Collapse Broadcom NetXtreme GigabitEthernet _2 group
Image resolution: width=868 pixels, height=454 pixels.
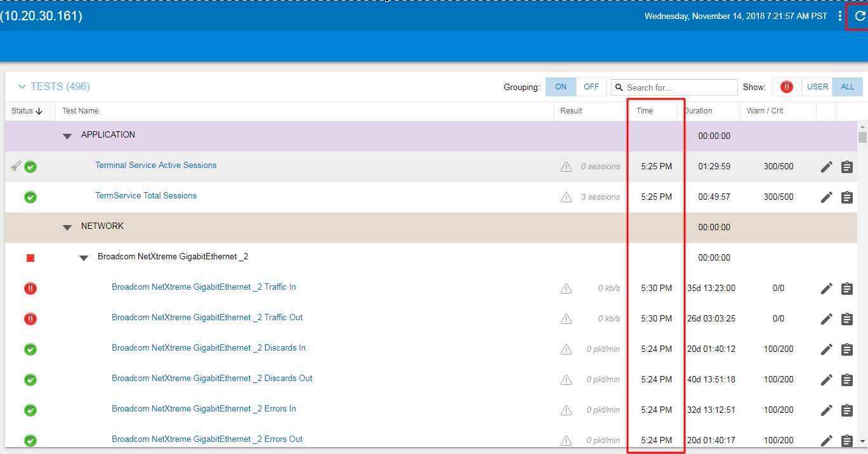84,257
